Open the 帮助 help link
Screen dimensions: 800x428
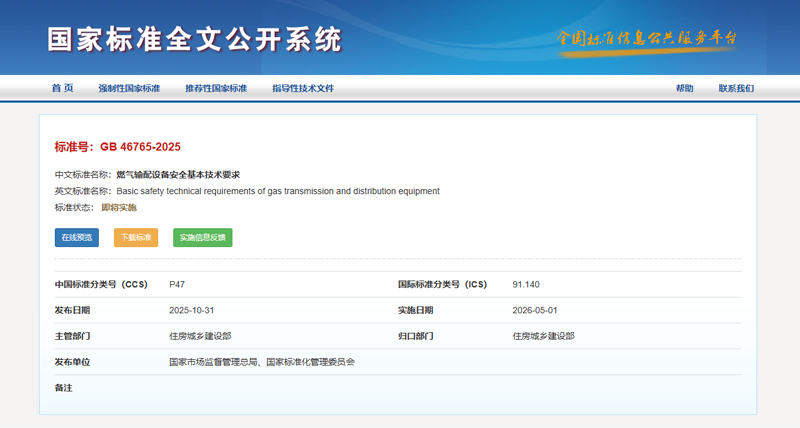tap(684, 88)
